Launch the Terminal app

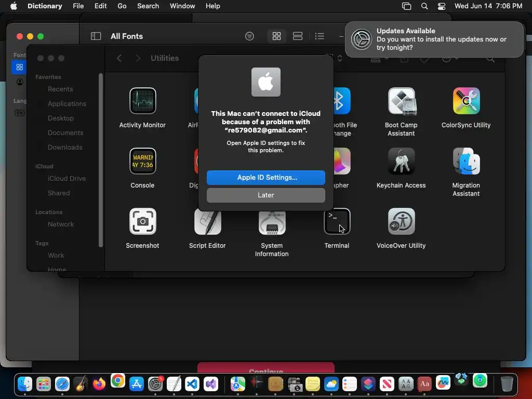337,221
